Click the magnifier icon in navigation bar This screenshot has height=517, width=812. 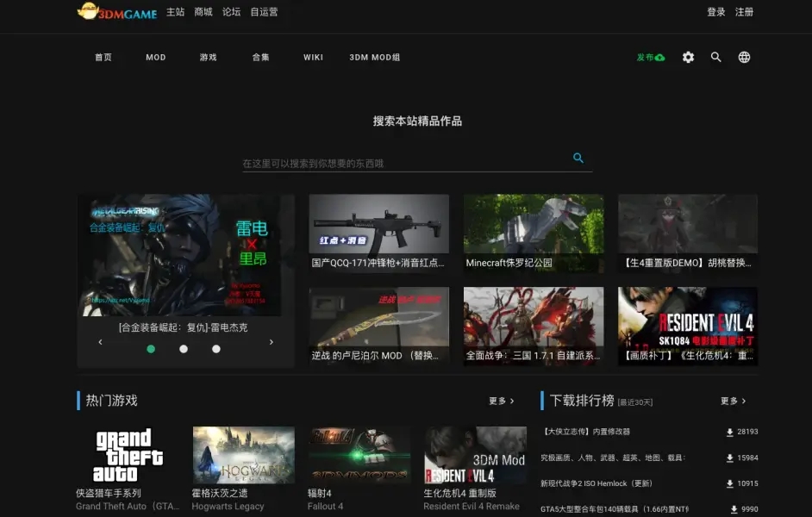(x=715, y=58)
